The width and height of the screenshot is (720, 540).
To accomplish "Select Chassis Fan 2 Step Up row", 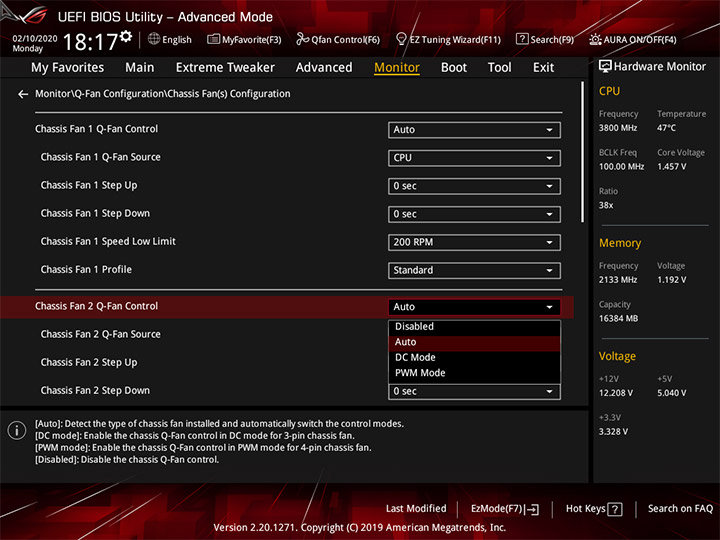I will [89, 363].
